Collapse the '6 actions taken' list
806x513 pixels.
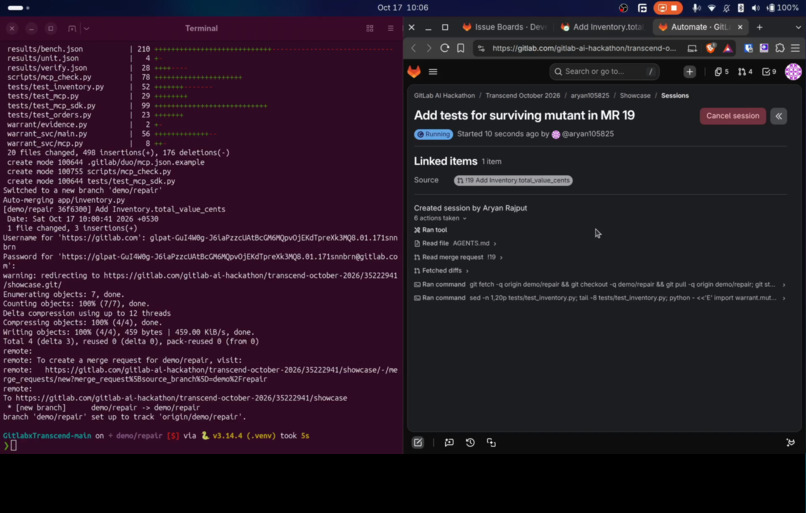pyautogui.click(x=441, y=218)
